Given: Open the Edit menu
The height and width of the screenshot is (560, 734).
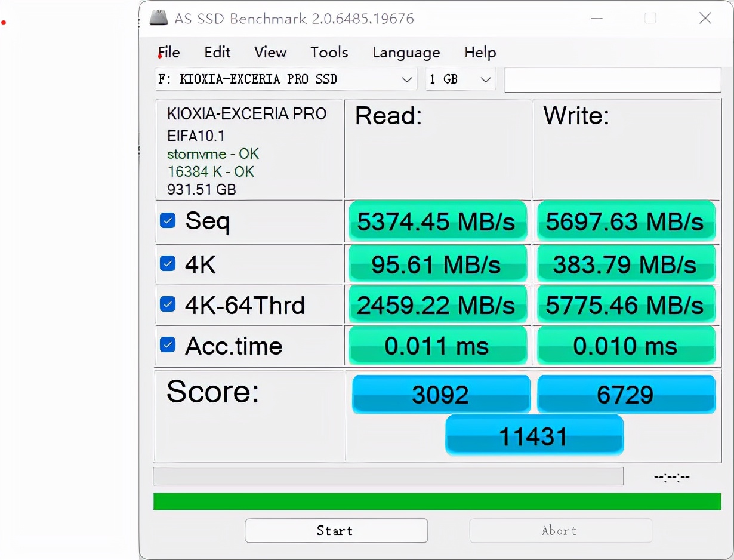Looking at the screenshot, I should click(217, 53).
